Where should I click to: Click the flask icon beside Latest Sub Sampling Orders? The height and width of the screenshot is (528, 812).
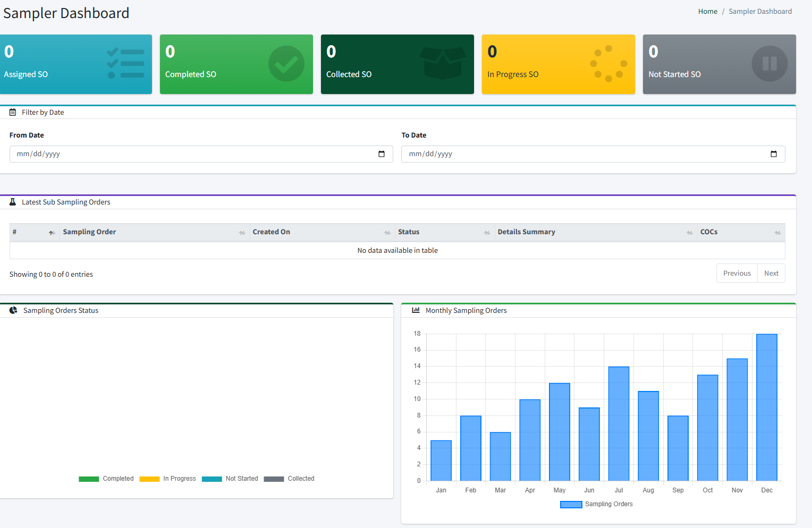point(13,202)
